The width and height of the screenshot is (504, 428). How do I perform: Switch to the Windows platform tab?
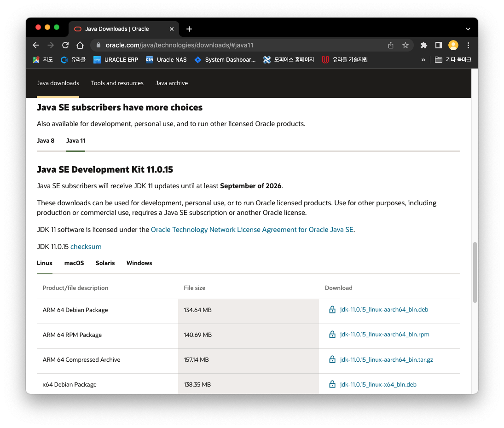pyautogui.click(x=139, y=263)
